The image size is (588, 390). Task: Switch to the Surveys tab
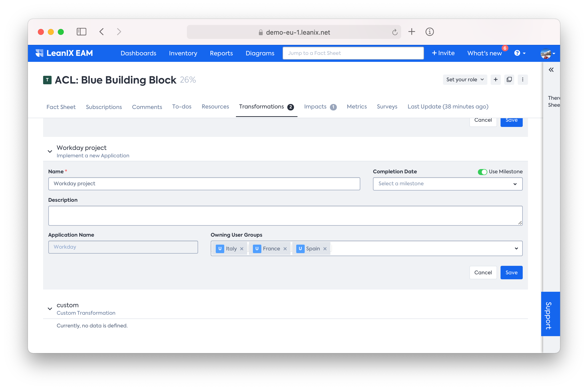click(x=387, y=106)
